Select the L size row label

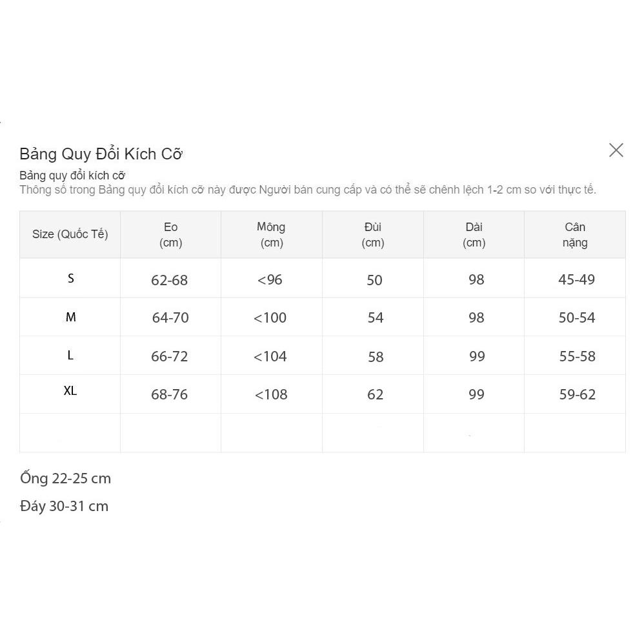click(x=70, y=356)
